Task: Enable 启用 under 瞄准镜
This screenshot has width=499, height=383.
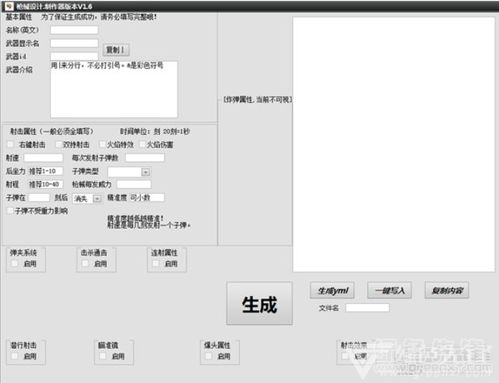Action: pos(103,356)
